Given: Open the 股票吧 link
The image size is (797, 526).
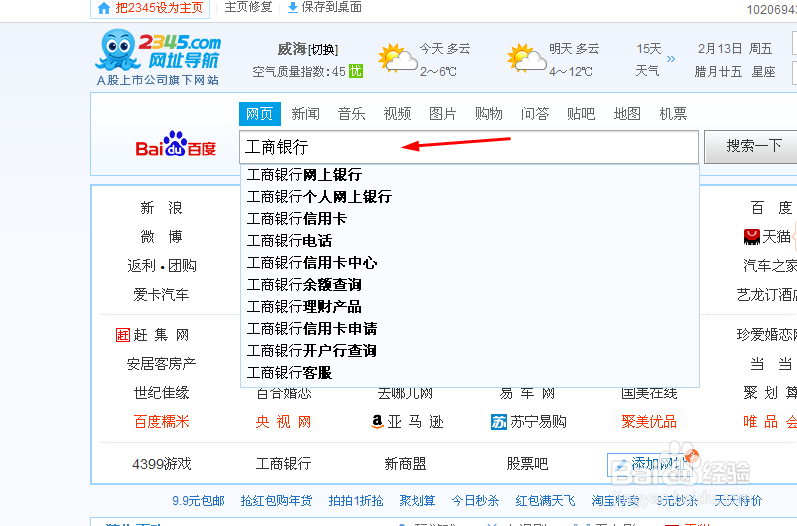Looking at the screenshot, I should [527, 463].
